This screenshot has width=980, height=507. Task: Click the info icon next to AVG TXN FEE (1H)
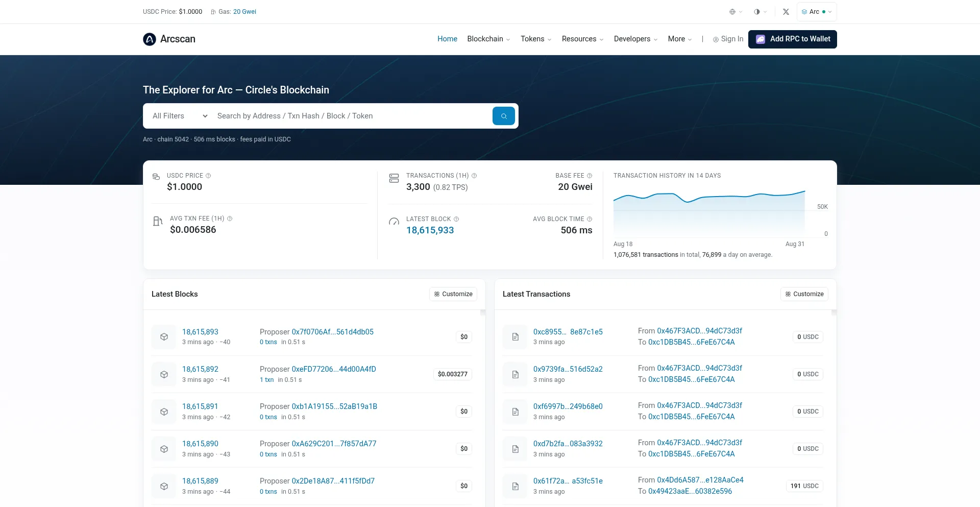coord(230,219)
